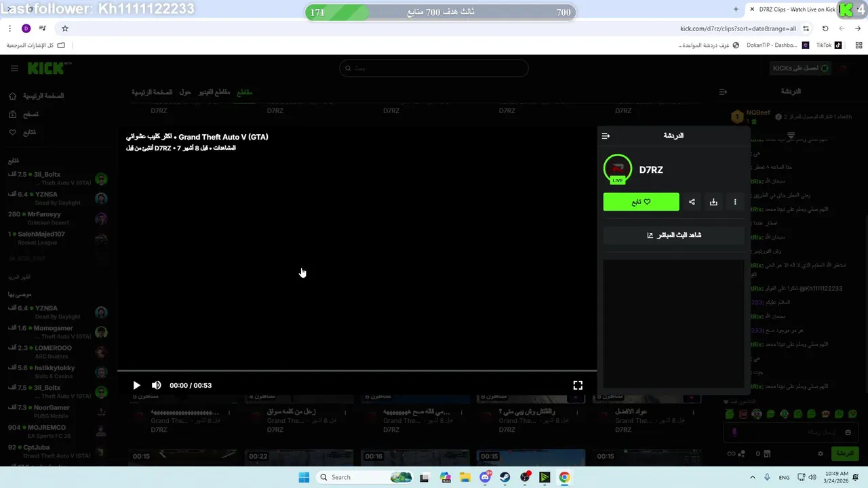Screen dimensions: 868x488
Task: Open the Windows Start menu
Action: pyautogui.click(x=304, y=477)
